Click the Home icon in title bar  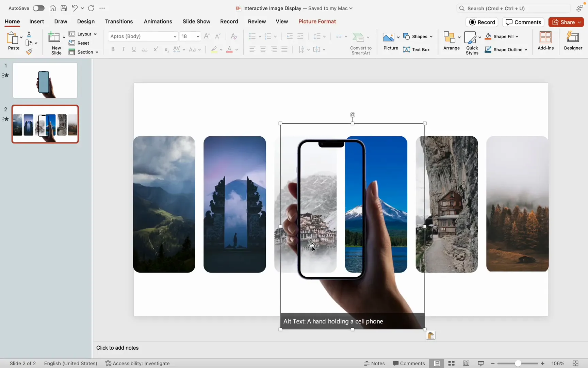(53, 8)
